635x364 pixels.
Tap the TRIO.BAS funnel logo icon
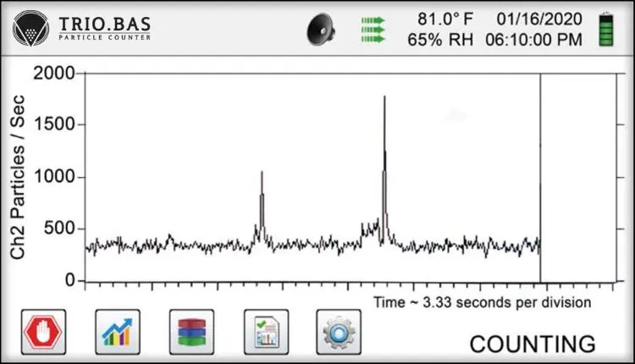pos(30,28)
